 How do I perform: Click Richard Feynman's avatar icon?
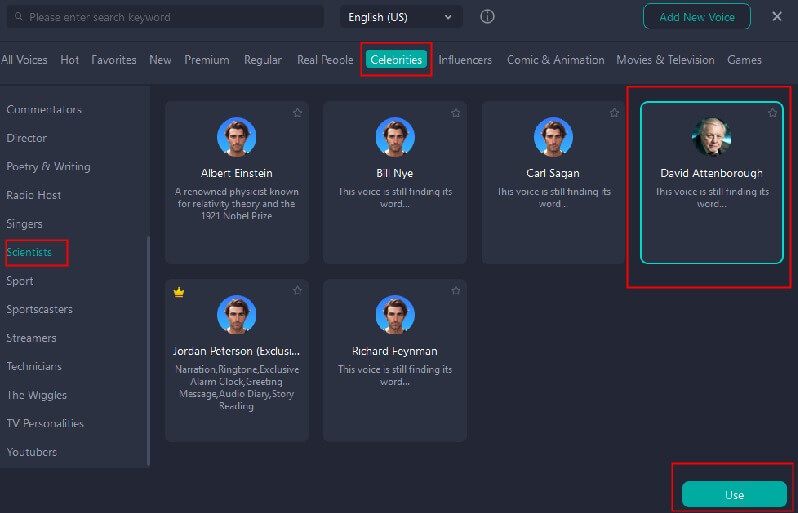[395, 315]
